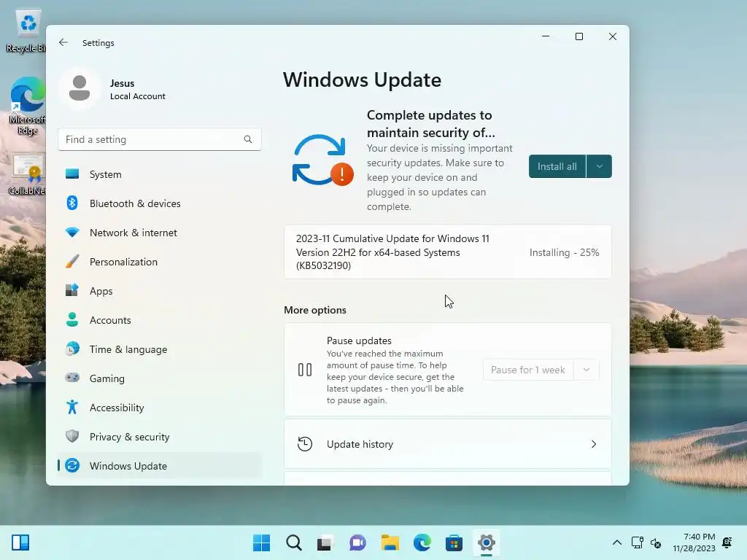Click the taskbar clock showing 7:40 PM

694,542
